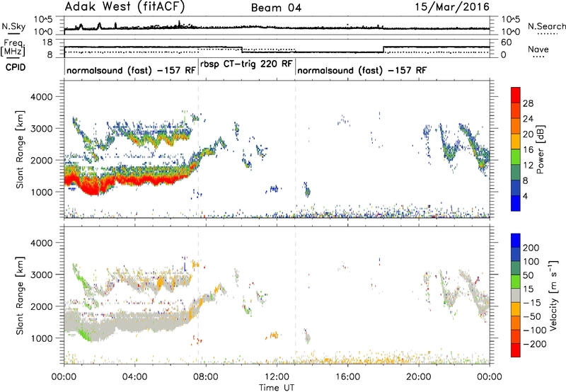Click the 'N.Sky' legend label

coord(13,26)
